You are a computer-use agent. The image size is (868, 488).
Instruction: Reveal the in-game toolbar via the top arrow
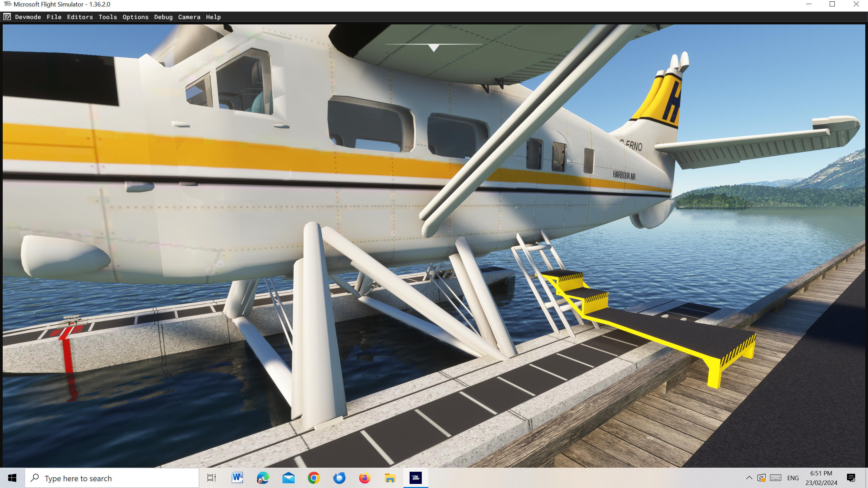[x=433, y=48]
